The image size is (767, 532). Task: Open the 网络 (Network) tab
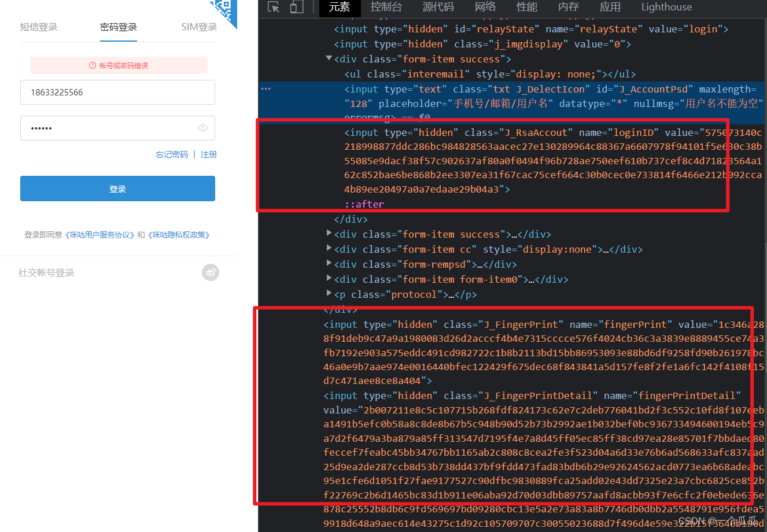click(x=485, y=7)
